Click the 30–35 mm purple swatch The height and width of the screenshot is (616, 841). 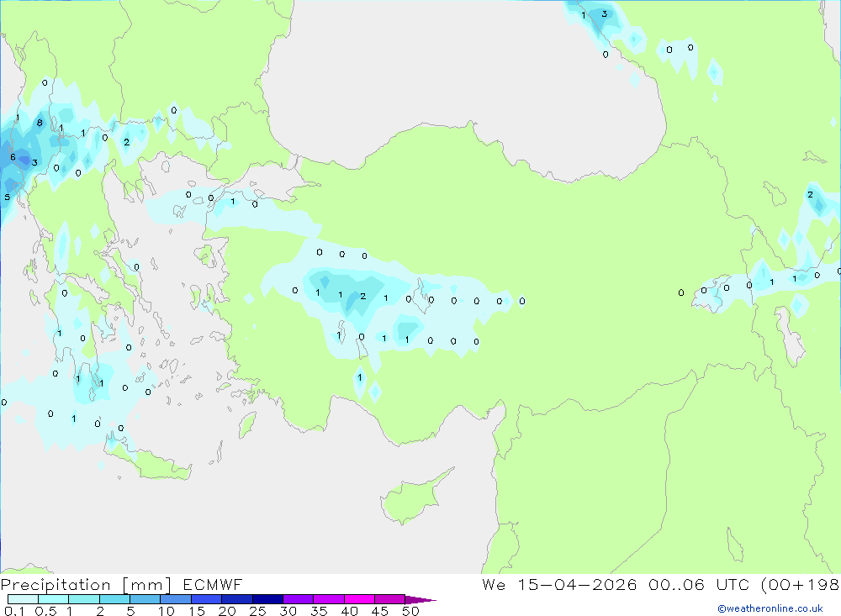tap(298, 599)
